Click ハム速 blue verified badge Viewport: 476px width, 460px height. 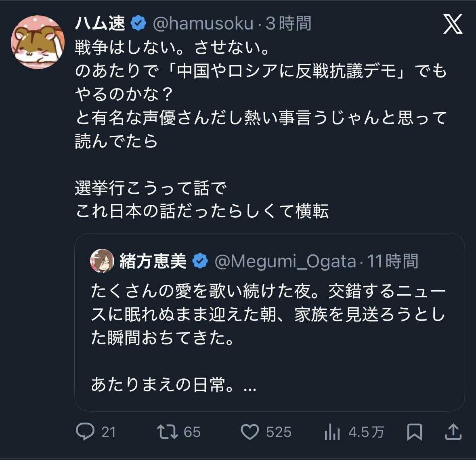[138, 23]
